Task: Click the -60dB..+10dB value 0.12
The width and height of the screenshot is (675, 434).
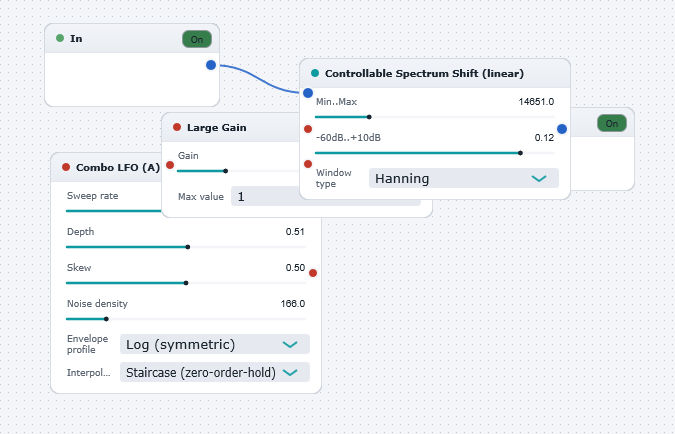Action: click(544, 138)
